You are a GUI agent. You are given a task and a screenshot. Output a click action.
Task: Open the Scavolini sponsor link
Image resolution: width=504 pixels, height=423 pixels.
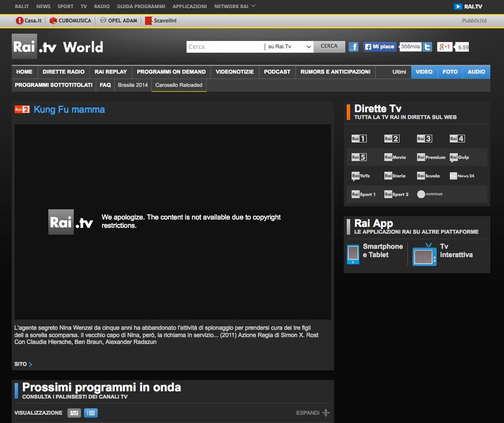tap(161, 20)
